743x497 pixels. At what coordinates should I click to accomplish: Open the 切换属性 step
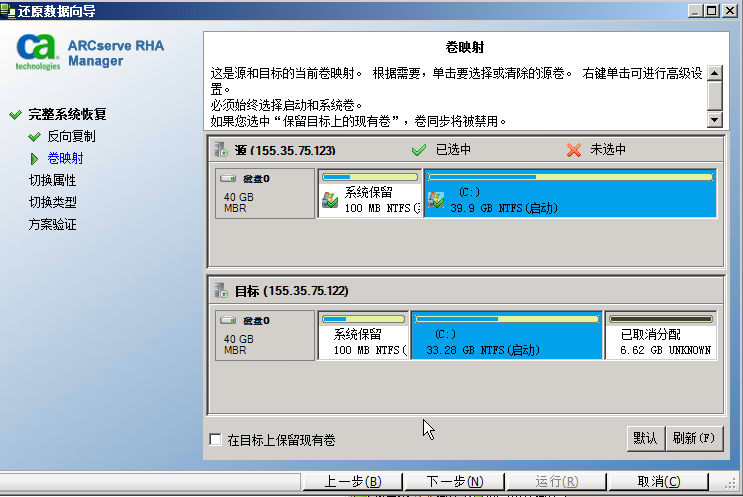52,180
